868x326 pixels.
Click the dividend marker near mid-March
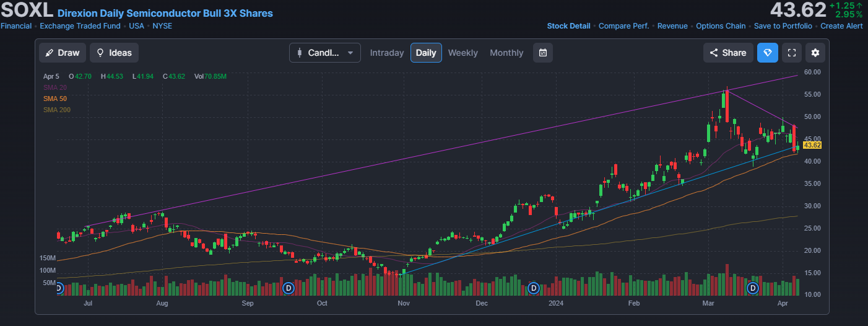coord(753,288)
